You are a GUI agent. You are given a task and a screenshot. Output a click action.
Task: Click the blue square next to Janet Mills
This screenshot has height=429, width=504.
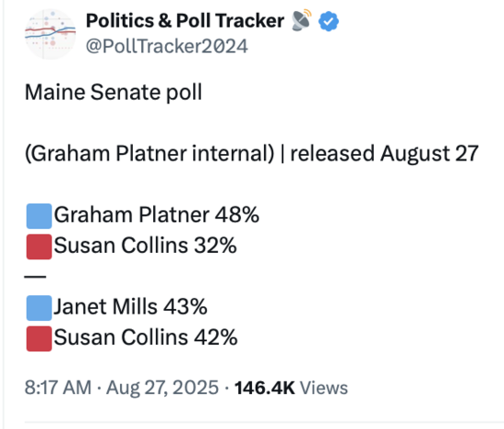pos(38,308)
